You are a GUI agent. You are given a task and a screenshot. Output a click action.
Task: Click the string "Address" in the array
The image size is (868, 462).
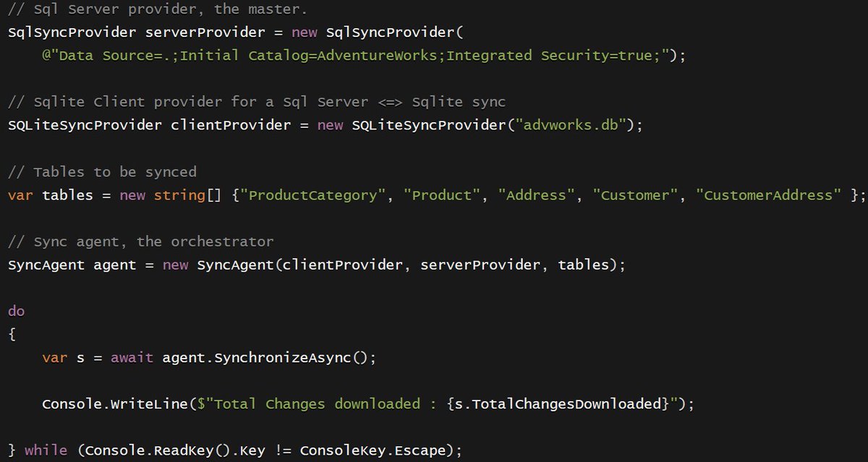(537, 195)
